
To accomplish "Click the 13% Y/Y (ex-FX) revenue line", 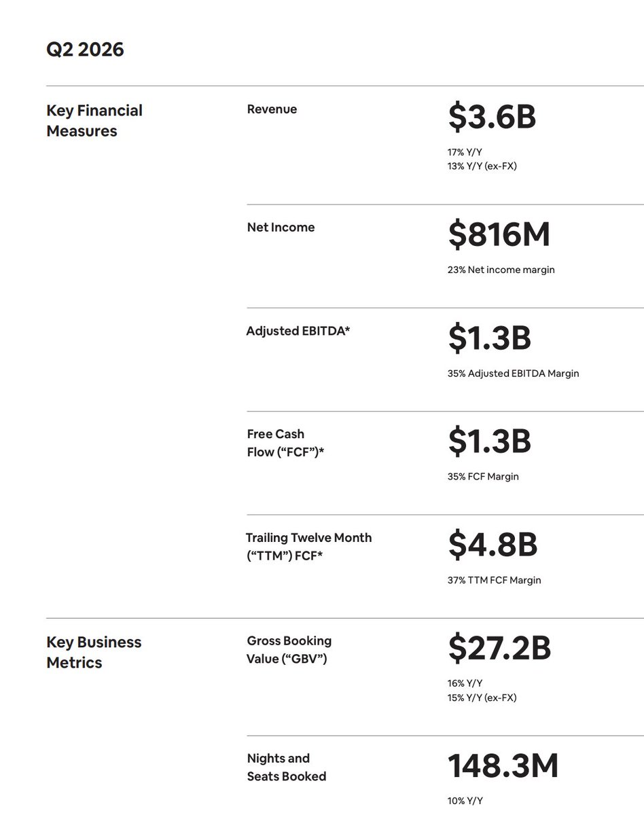I will [x=482, y=166].
